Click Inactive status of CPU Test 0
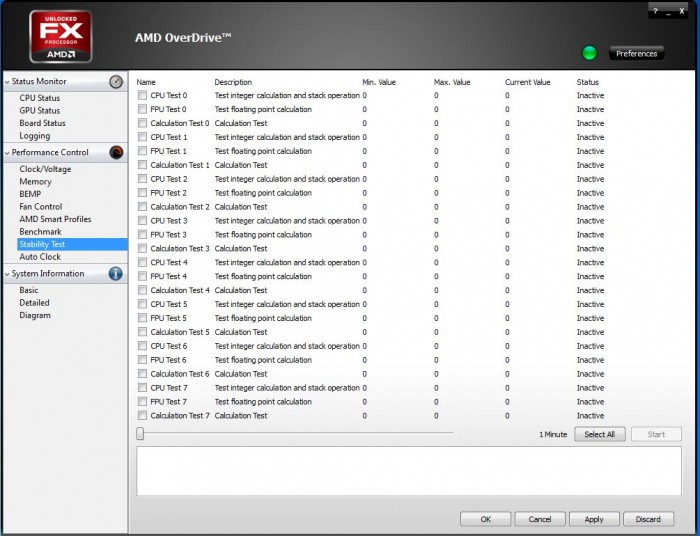The image size is (700, 536). click(590, 96)
